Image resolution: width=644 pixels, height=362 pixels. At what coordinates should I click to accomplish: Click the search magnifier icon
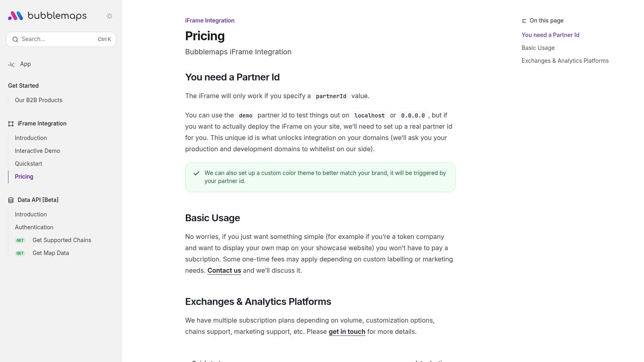15,39
